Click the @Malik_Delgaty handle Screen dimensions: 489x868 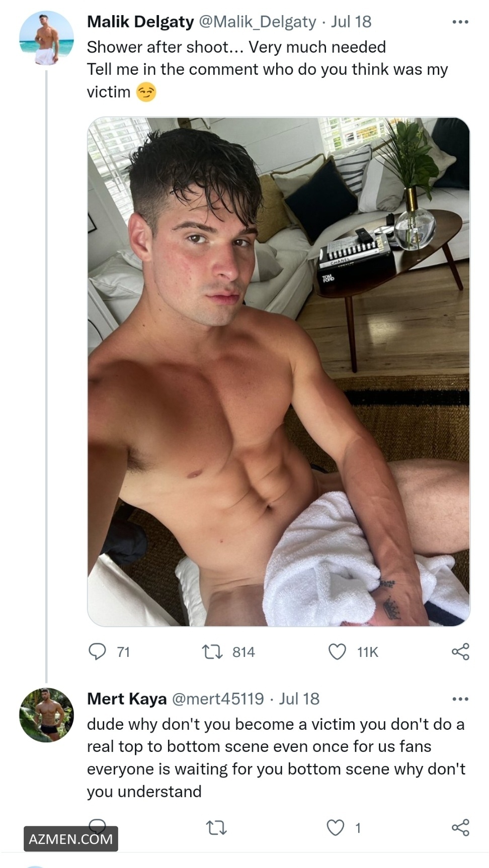point(258,22)
